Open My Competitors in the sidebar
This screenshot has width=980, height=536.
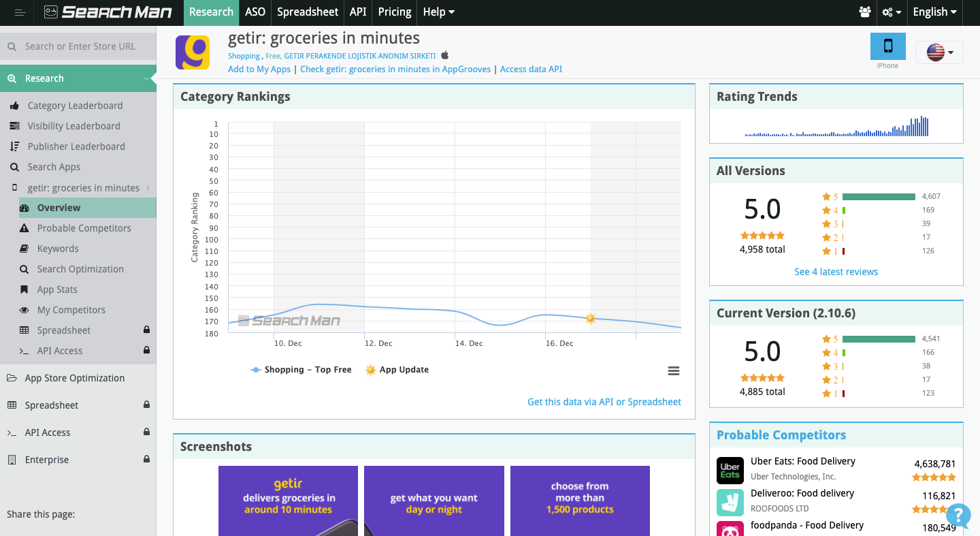coord(71,310)
